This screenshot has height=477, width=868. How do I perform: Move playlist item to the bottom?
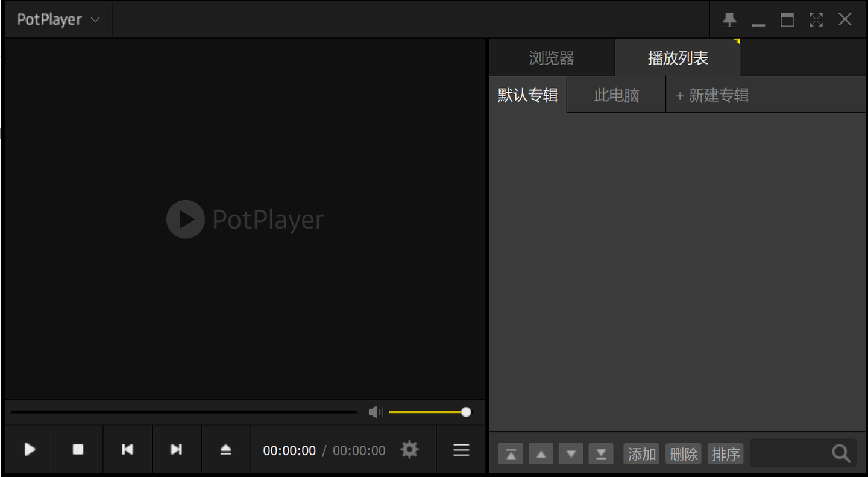click(x=601, y=453)
